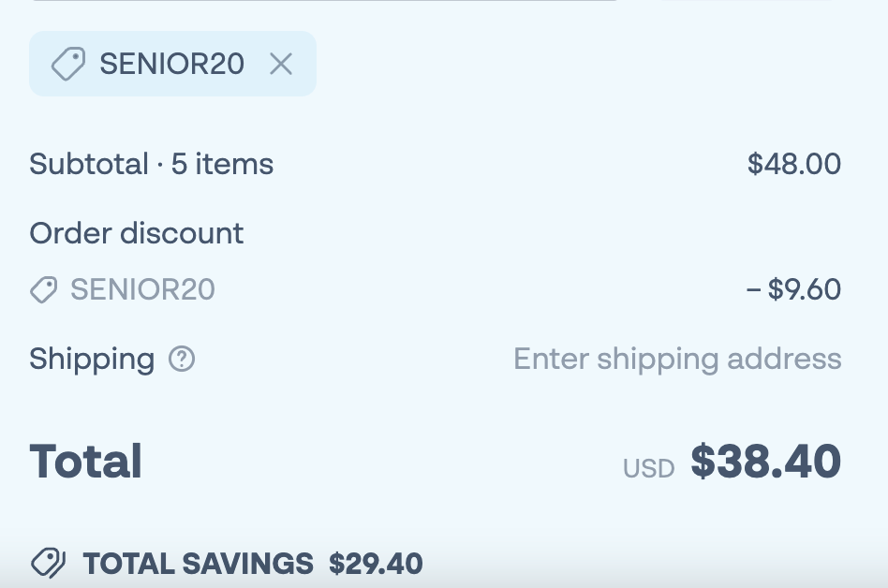This screenshot has height=588, width=888.
Task: Click the discount code field edge at top
Action: tap(324, 1)
